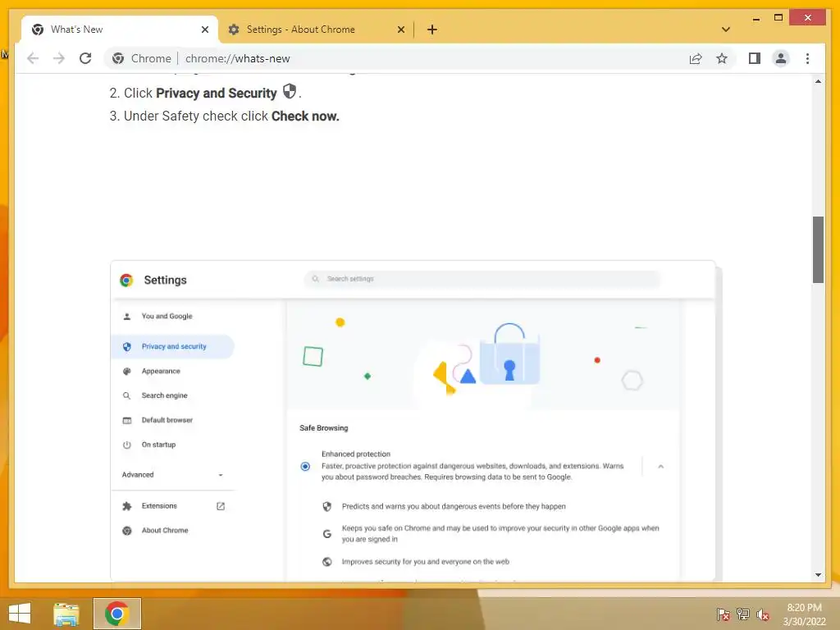Select On startup in the sidebar
840x630 pixels.
[158, 445]
